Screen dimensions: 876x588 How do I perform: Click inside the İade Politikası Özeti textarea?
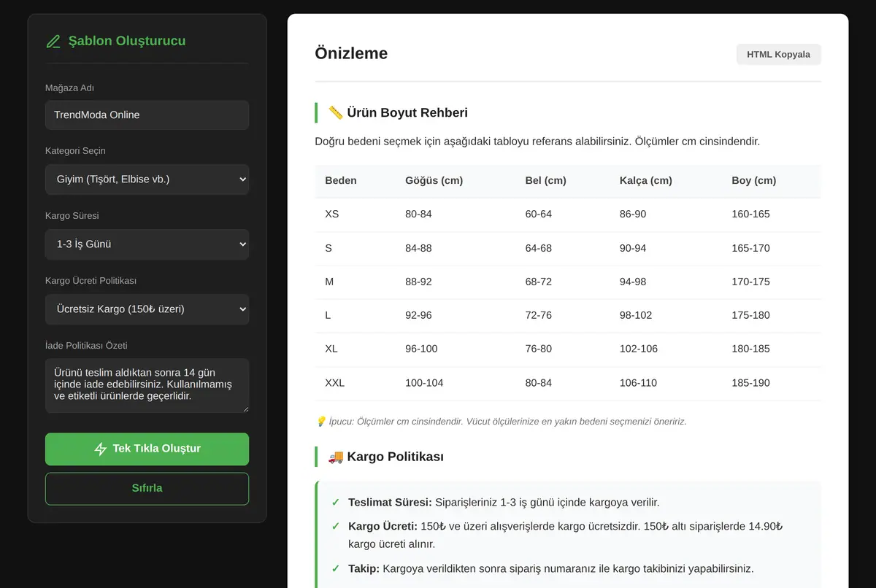[x=147, y=385]
